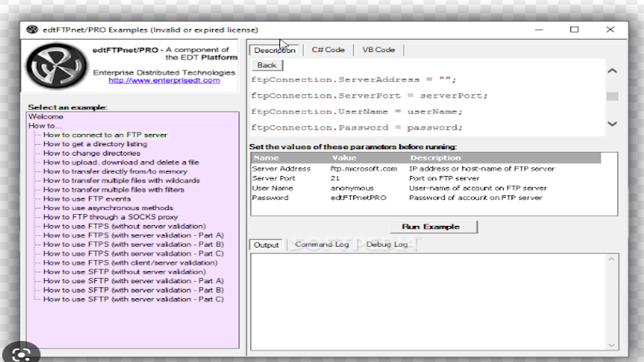Switch to the Command Log tab
This screenshot has height=362, width=644.
point(322,245)
